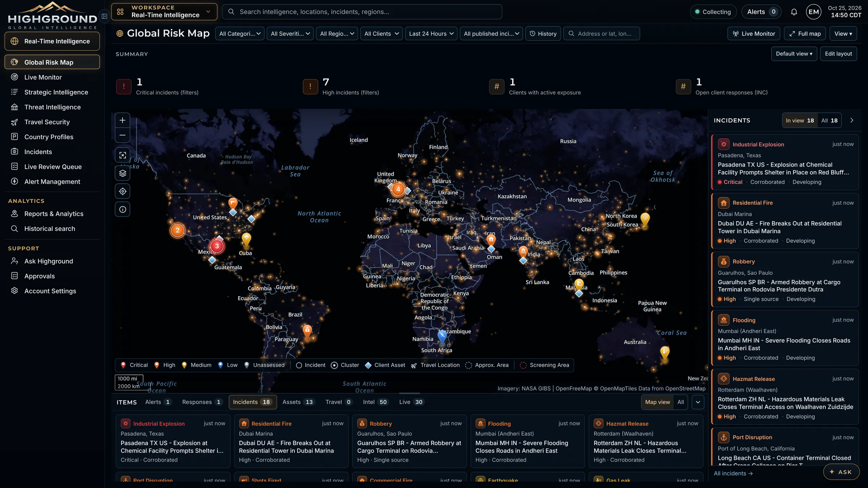
Task: Open Travel Security from sidebar
Action: 52,122
